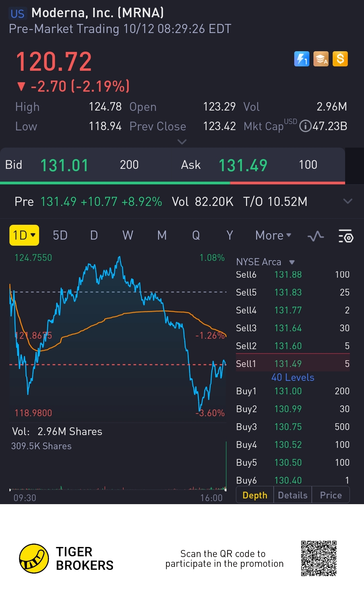Tap the US market badge

17,14
